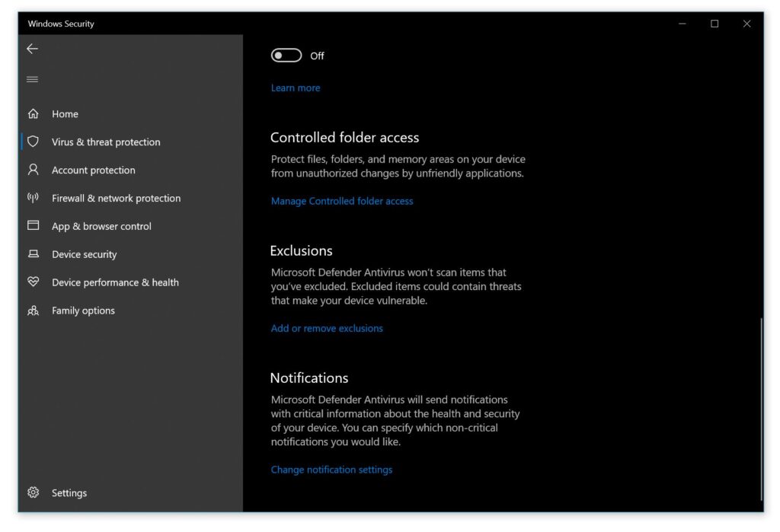Open the hamburger navigation menu
This screenshot has height=532, width=780.
[x=32, y=79]
